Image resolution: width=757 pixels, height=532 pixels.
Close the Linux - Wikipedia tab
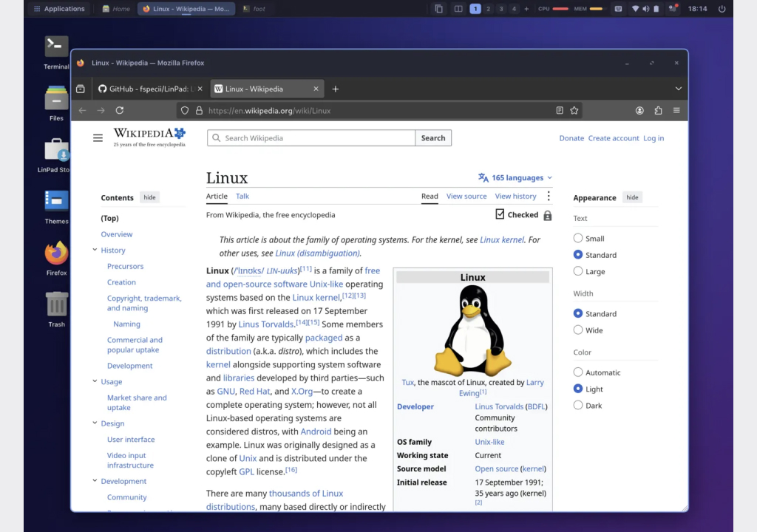316,89
